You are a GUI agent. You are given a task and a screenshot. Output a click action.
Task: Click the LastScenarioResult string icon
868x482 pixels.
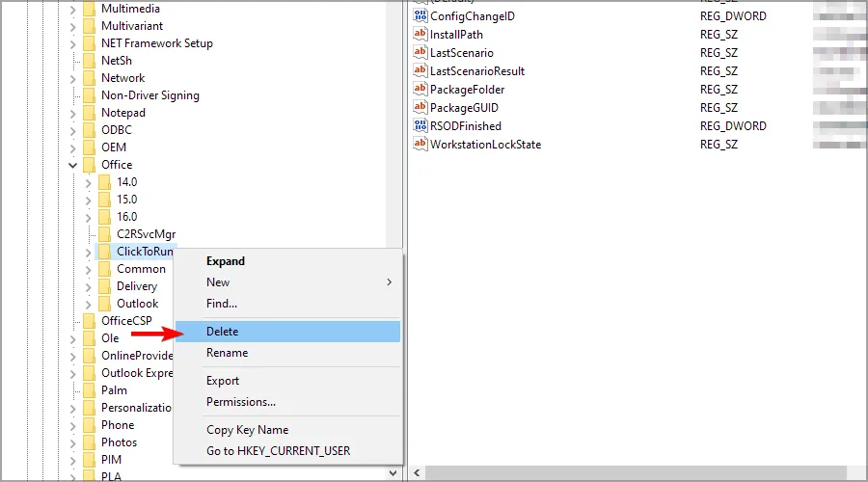tap(420, 70)
